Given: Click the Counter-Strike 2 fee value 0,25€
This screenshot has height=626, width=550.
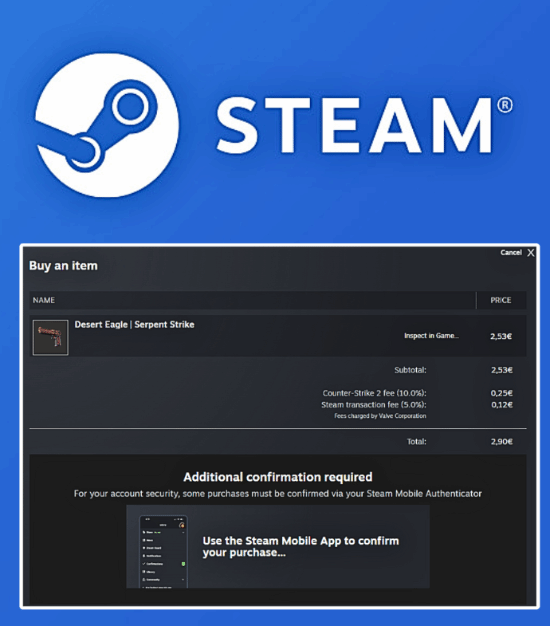Looking at the screenshot, I should [x=502, y=393].
